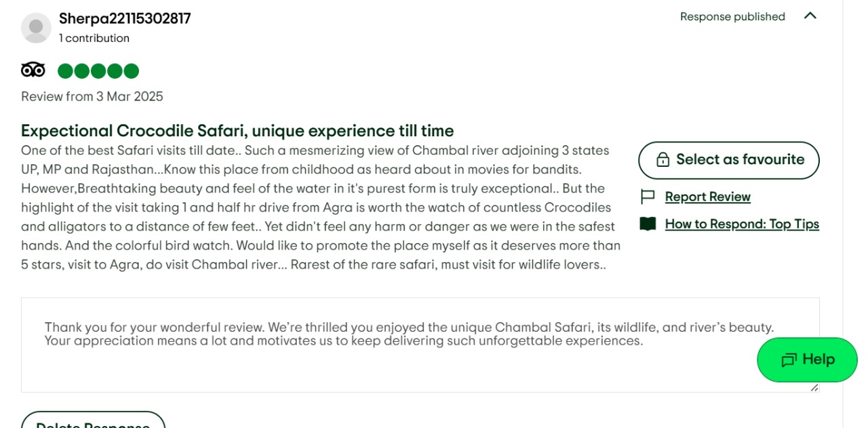Click the Tripadvisor owl logo icon
This screenshot has width=868, height=428.
coord(33,70)
